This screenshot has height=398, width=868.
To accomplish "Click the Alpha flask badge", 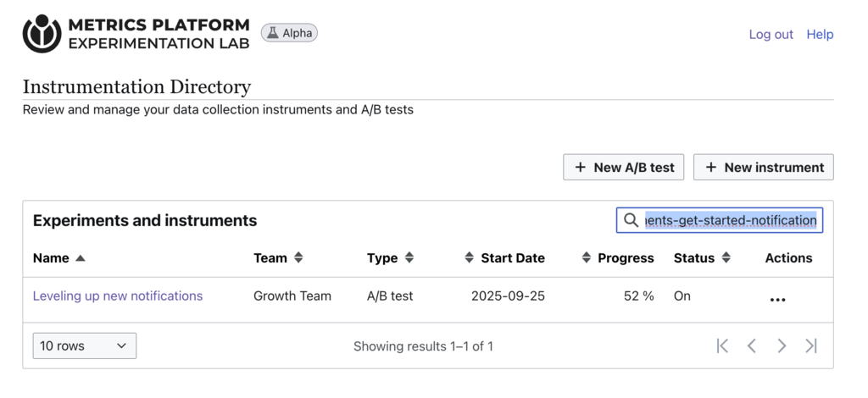I will pyautogui.click(x=290, y=33).
